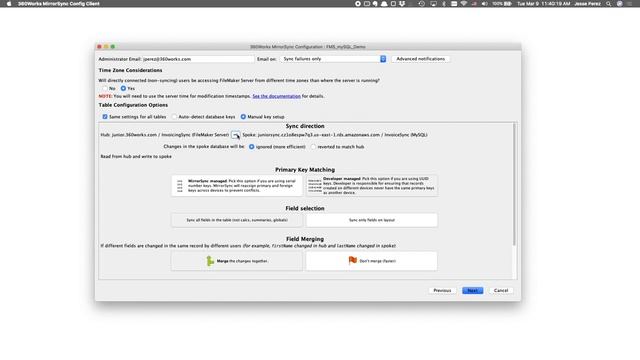This screenshot has width=640, height=360.
Task: Open See the documentation link
Action: 276,96
